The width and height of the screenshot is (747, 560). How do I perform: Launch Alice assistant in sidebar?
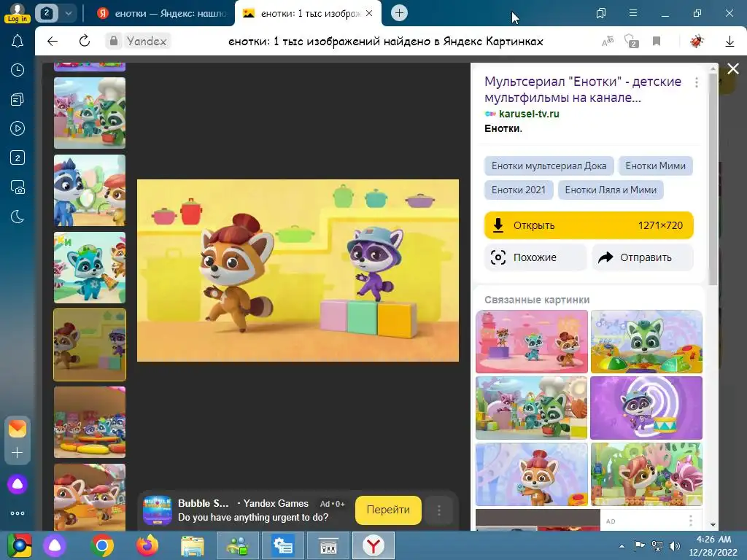coord(18,484)
